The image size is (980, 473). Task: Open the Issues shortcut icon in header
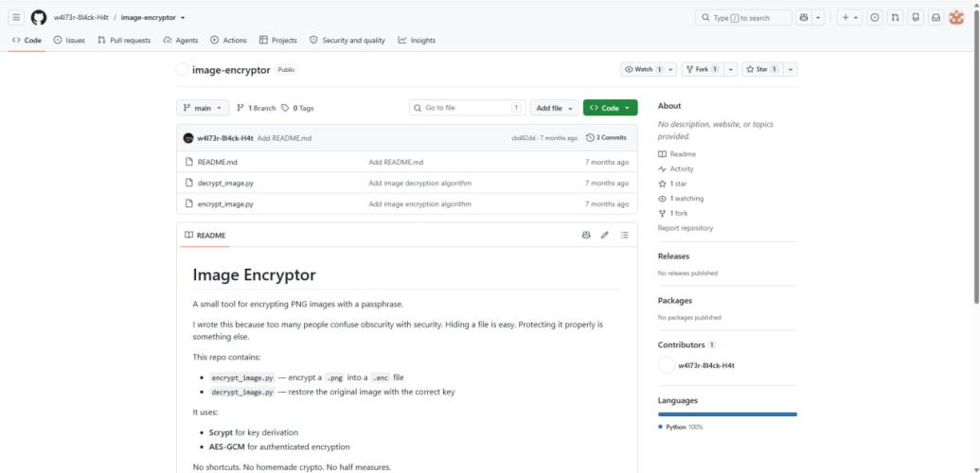pos(875,17)
